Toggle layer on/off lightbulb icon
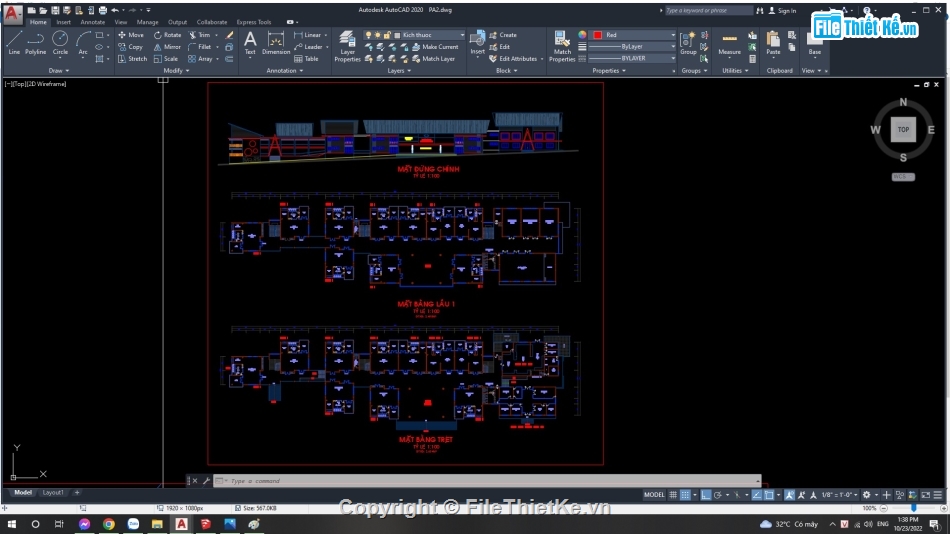The width and height of the screenshot is (950, 534). [x=368, y=35]
